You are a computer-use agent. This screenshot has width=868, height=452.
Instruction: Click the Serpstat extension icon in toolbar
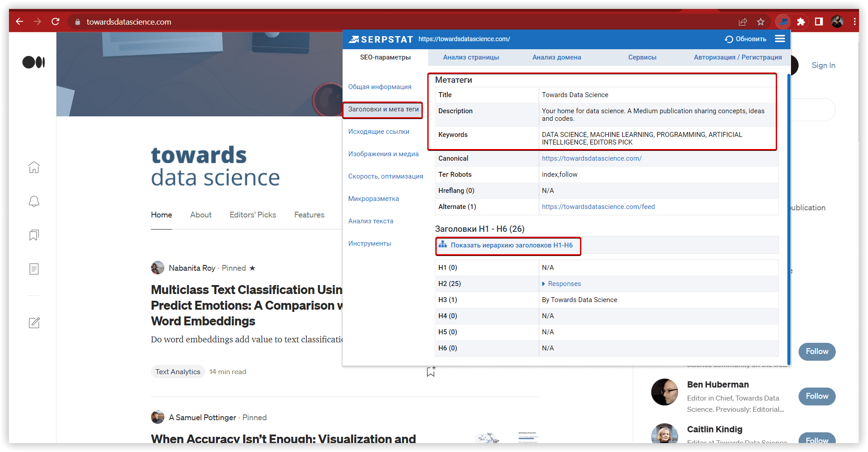783,21
